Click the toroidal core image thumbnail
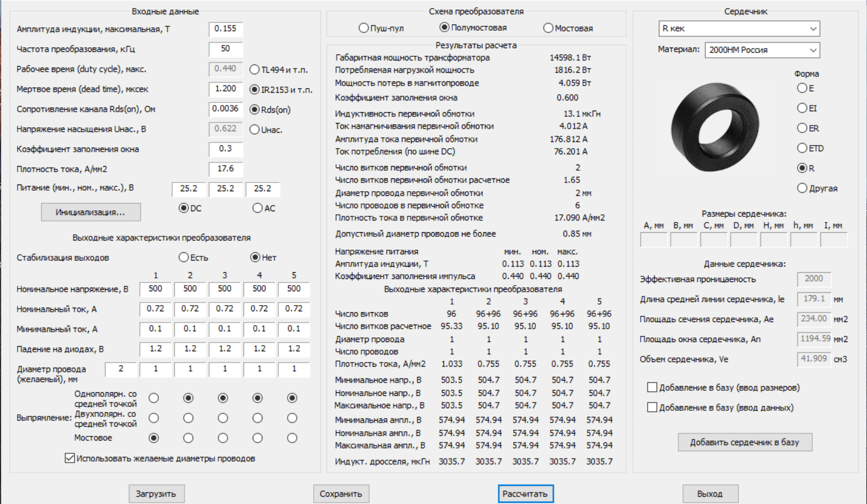 click(715, 128)
